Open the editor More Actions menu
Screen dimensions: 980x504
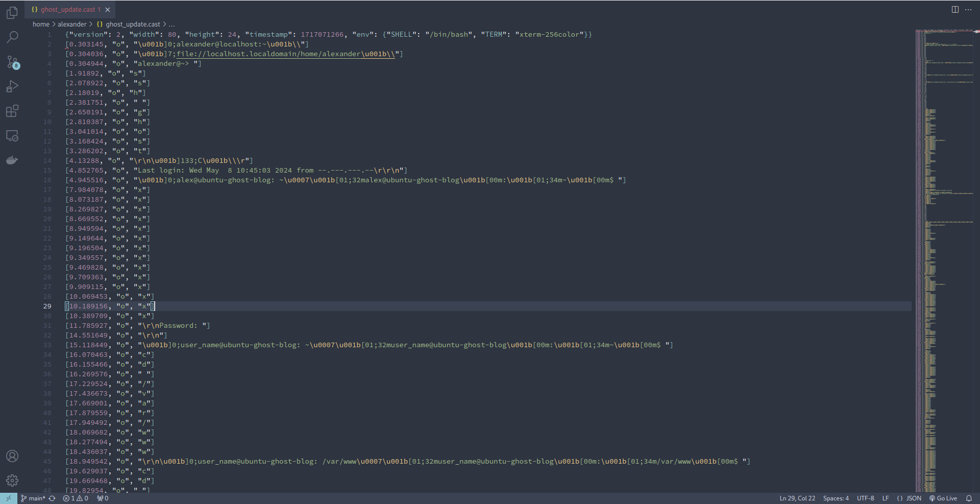point(969,9)
